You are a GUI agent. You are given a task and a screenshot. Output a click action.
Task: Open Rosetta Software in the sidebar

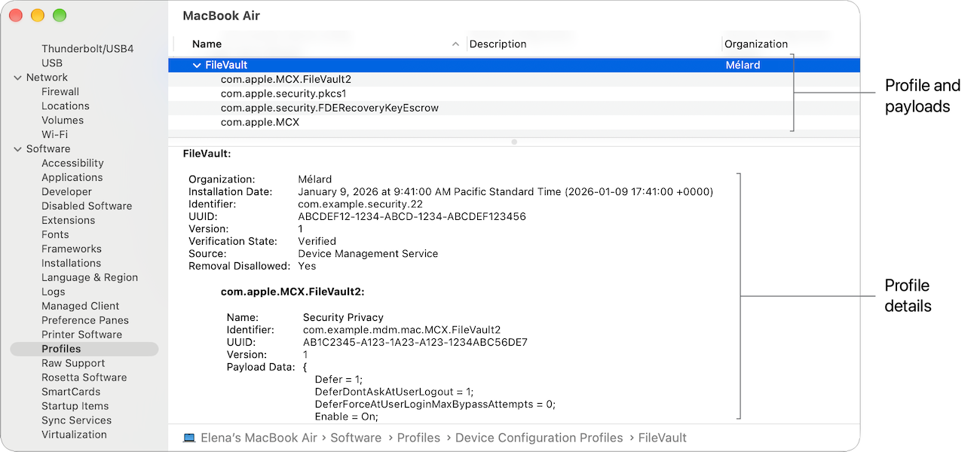pyautogui.click(x=84, y=378)
